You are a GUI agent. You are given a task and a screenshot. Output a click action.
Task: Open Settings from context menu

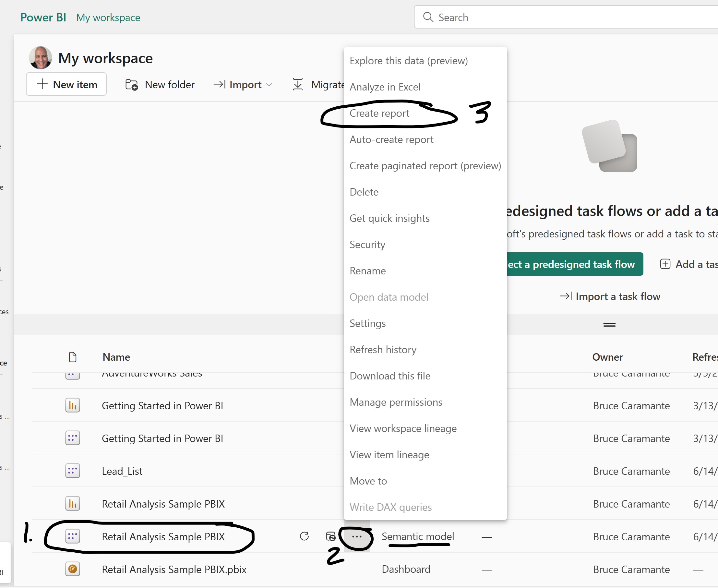(368, 323)
